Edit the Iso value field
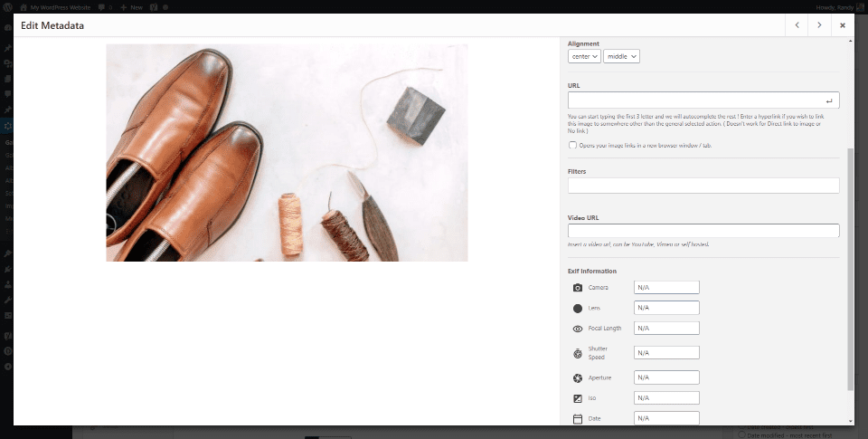This screenshot has width=868, height=439. [666, 398]
